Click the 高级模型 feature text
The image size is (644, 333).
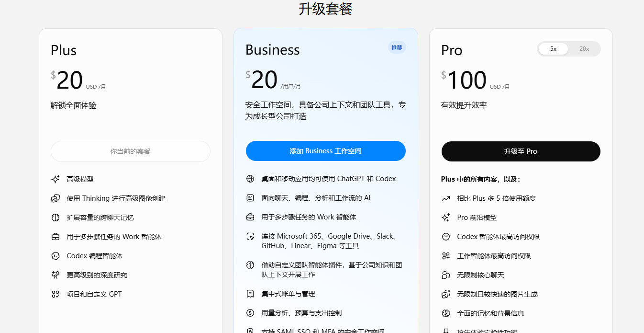[80, 179]
